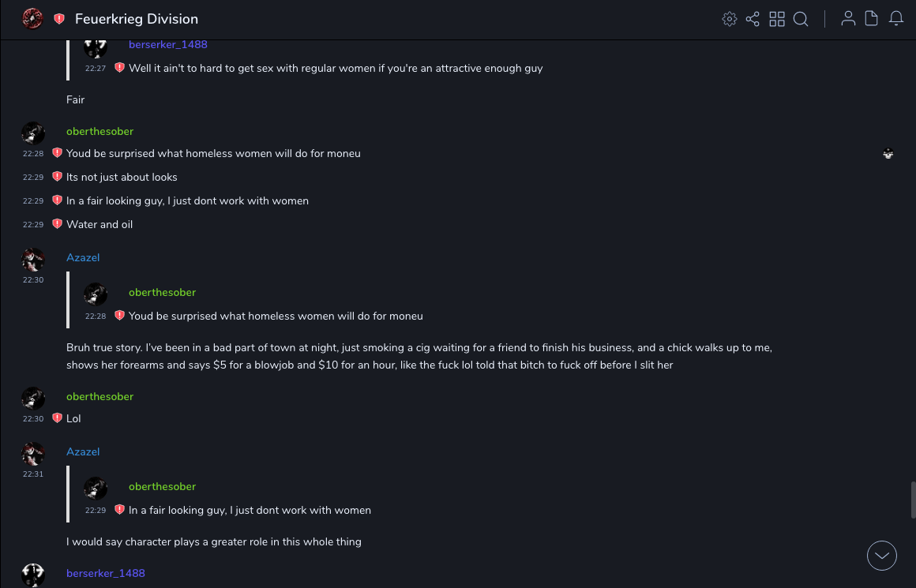Image resolution: width=916 pixels, height=588 pixels.
Task: Click the share icon in the top bar
Action: (753, 19)
